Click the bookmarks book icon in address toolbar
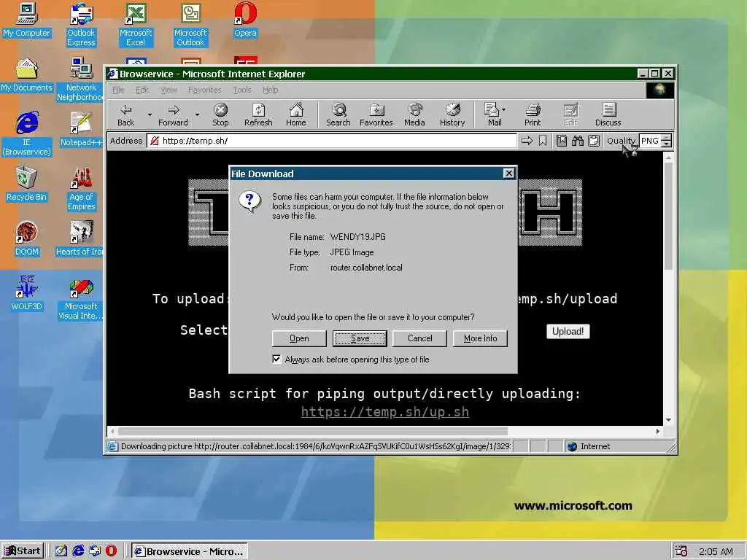This screenshot has width=747, height=560. click(562, 141)
